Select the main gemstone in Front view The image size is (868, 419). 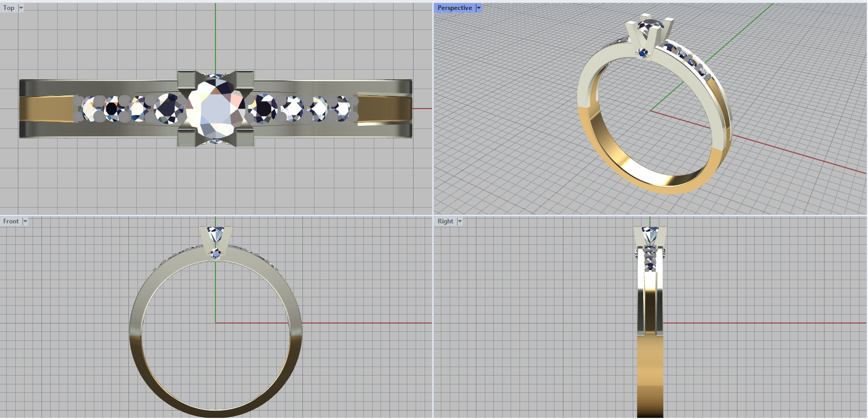click(x=216, y=236)
